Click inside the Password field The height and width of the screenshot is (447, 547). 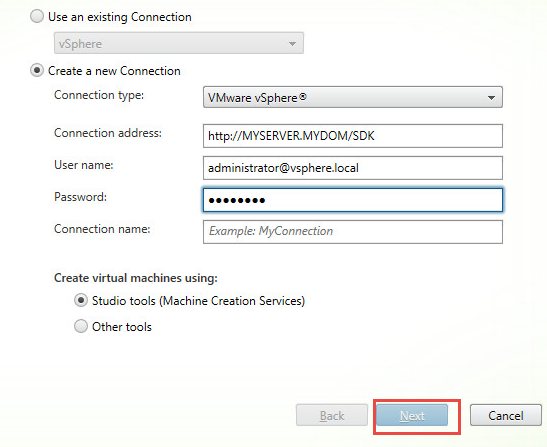click(x=353, y=200)
